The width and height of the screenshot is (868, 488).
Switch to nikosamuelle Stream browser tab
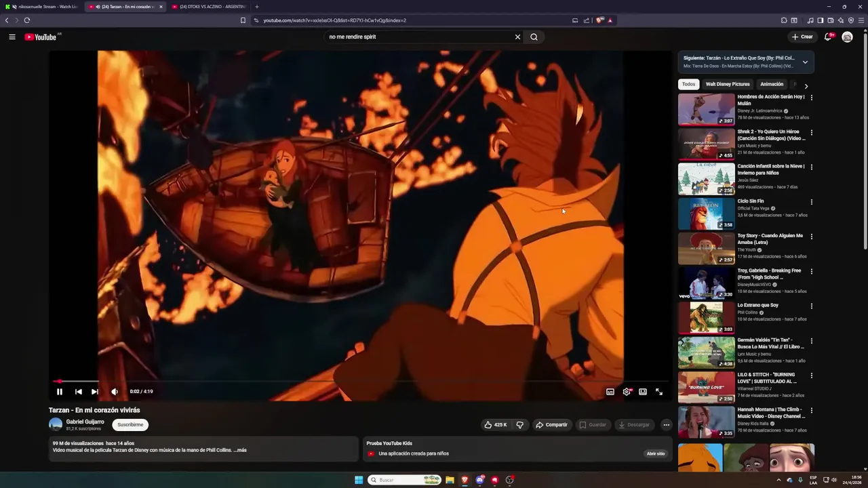pyautogui.click(x=42, y=7)
